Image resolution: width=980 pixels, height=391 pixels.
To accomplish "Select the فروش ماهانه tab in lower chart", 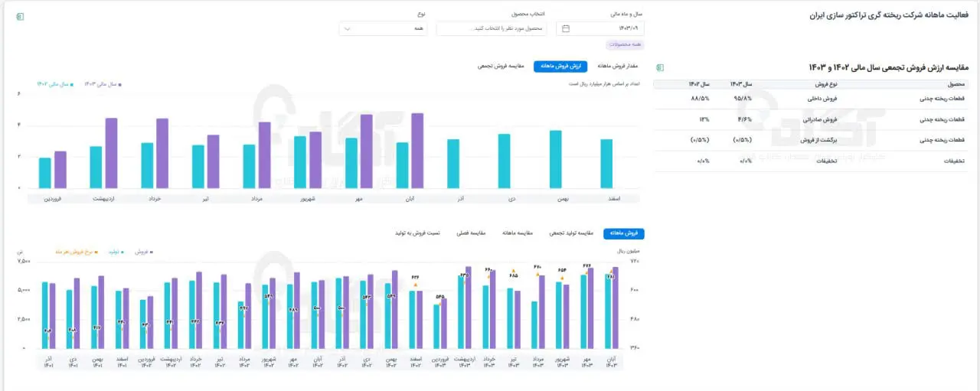I will (x=624, y=233).
